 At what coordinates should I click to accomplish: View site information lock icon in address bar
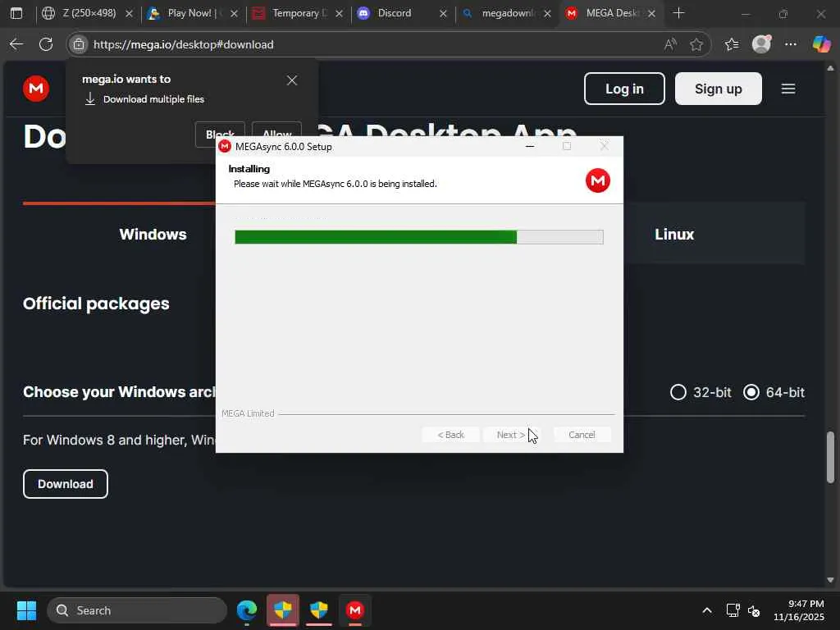tap(79, 44)
